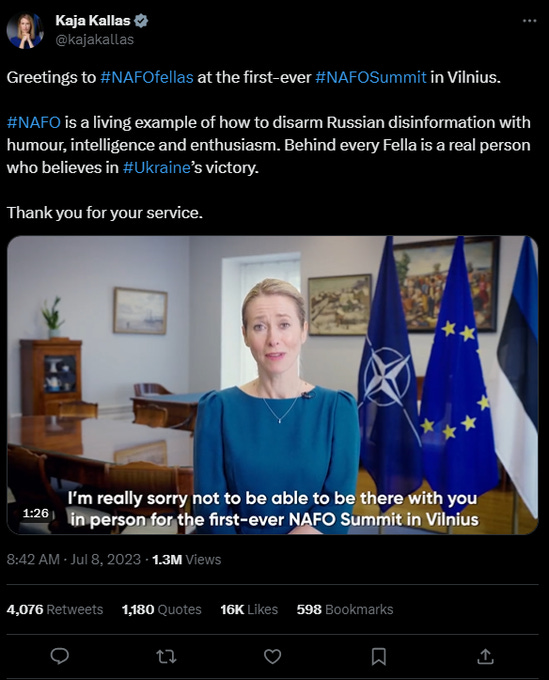Bookmark the tweet with bookmark icon
Screen dimensions: 549x680
[x=379, y=657]
